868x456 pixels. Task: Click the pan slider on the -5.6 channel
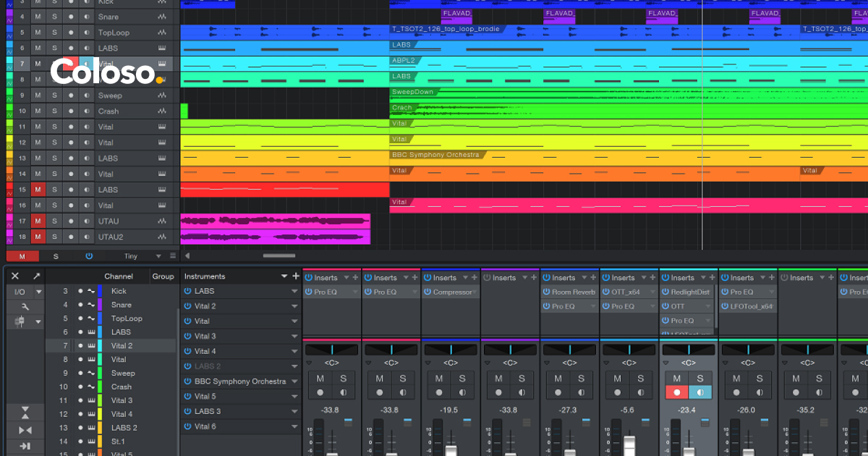(629, 350)
